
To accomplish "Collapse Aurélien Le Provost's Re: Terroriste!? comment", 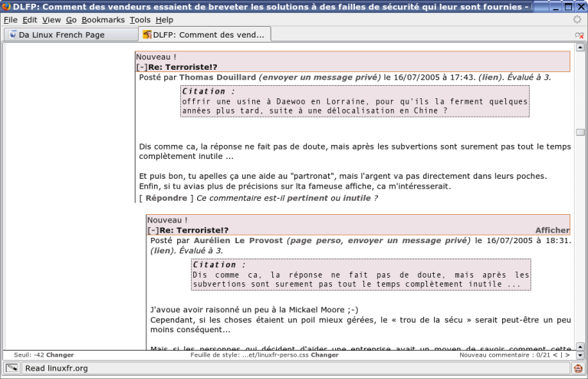I will (x=153, y=230).
